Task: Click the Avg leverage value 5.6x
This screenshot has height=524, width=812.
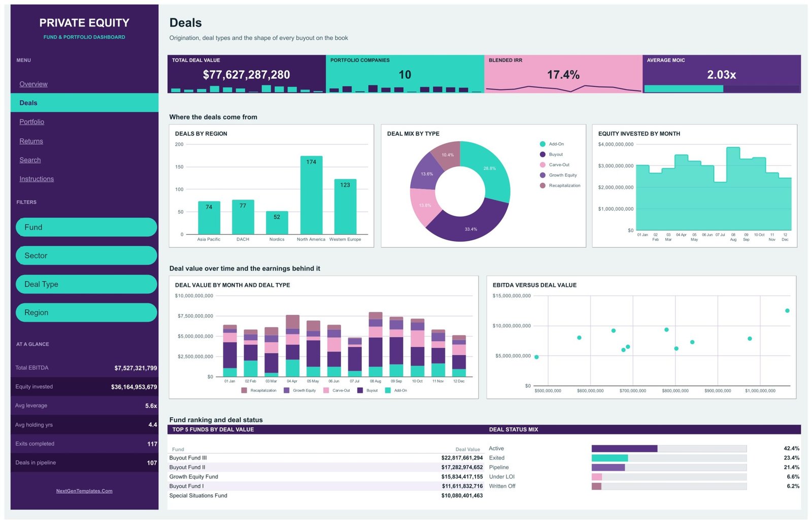Action: (x=151, y=406)
